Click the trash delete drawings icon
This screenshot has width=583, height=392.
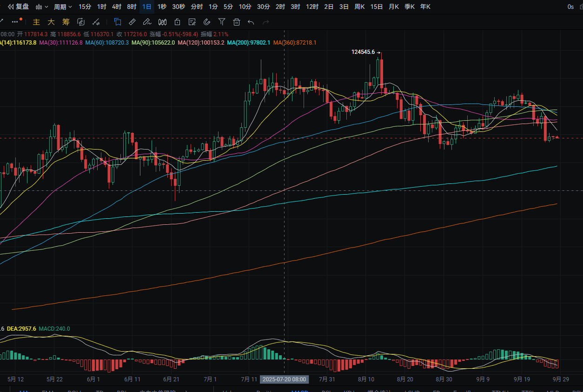pyautogui.click(x=237, y=22)
